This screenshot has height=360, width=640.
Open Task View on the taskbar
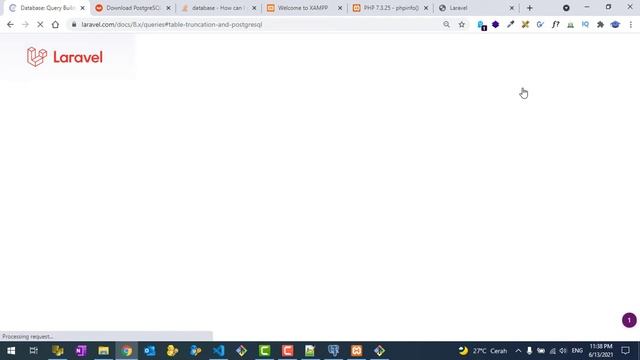click(x=33, y=351)
